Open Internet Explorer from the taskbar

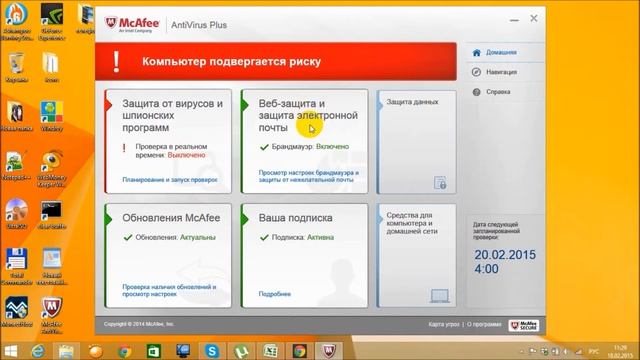[x=39, y=351]
